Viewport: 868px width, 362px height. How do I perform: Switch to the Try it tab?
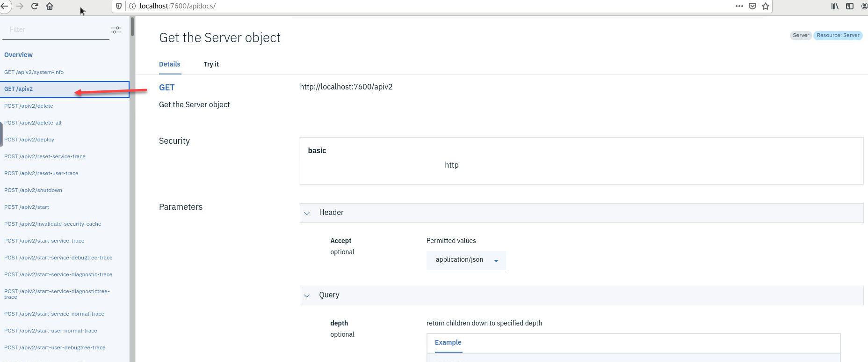coord(211,64)
